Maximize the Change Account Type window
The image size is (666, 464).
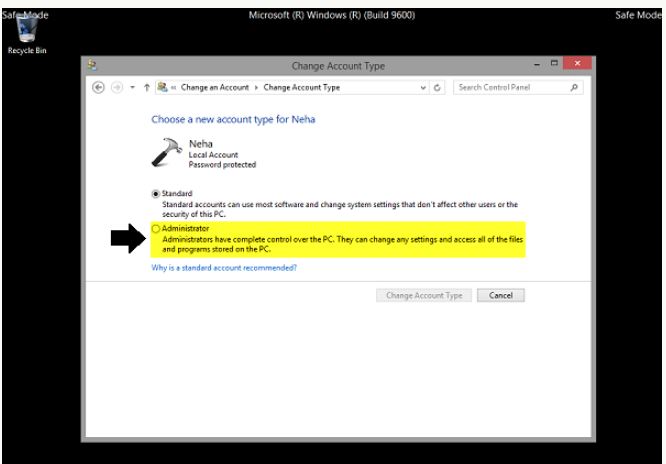tap(554, 63)
